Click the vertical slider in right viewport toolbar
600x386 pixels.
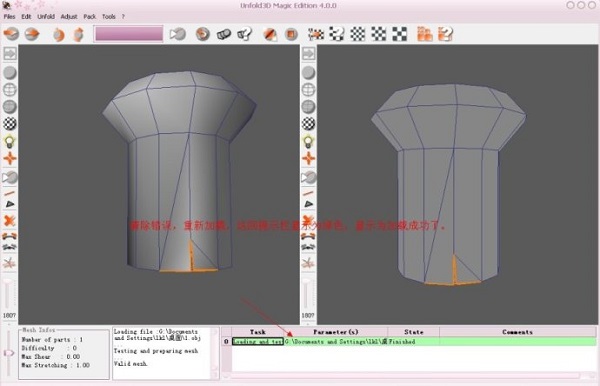(307, 295)
